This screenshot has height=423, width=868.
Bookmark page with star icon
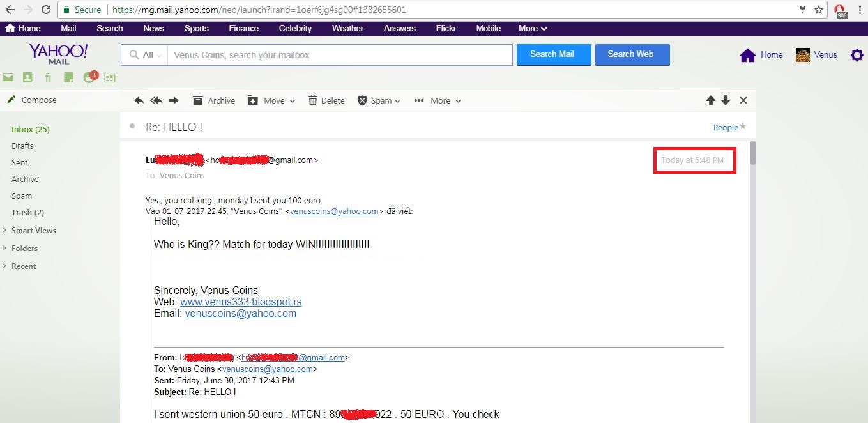[819, 10]
